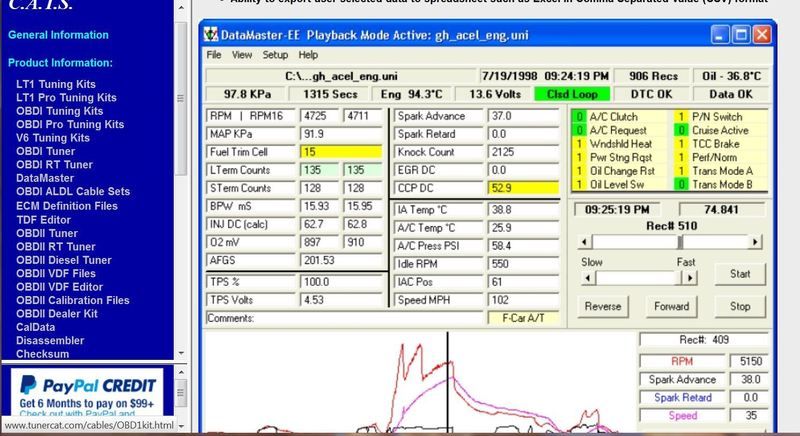This screenshot has height=436, width=800.
Task: Click left arrow of record position scrollbar
Action: 585,242
